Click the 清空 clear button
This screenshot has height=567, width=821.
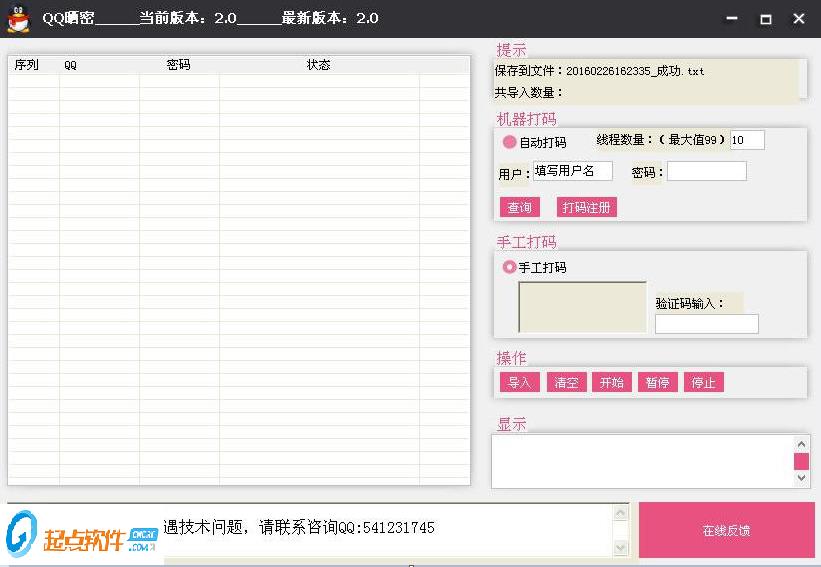point(566,382)
